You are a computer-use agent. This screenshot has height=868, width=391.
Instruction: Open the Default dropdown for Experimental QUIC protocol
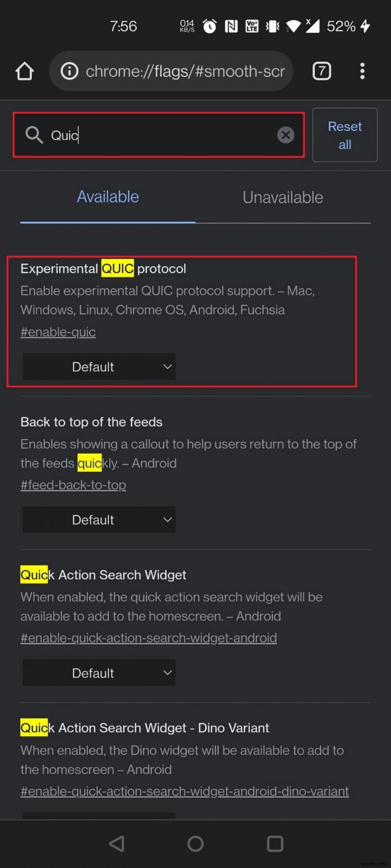(99, 366)
